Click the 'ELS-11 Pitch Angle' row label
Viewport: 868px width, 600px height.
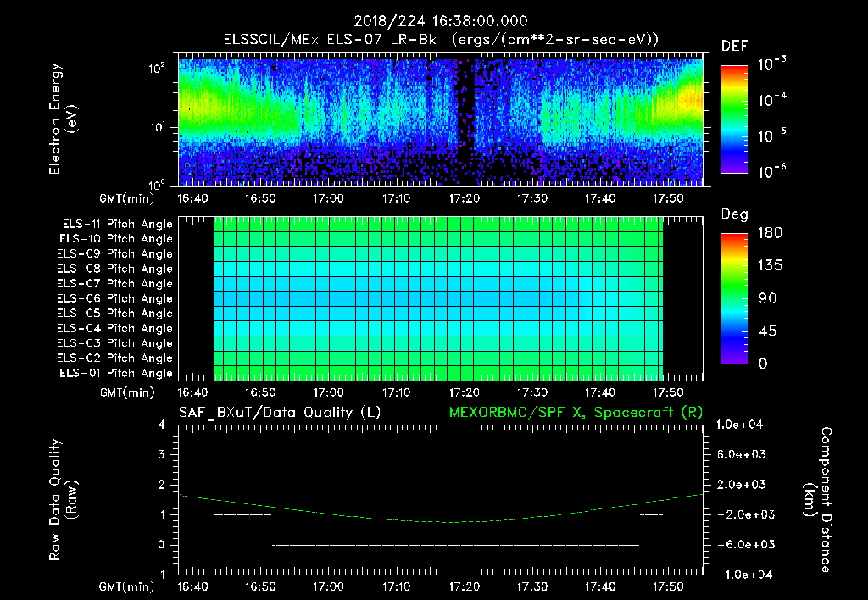coord(117,225)
